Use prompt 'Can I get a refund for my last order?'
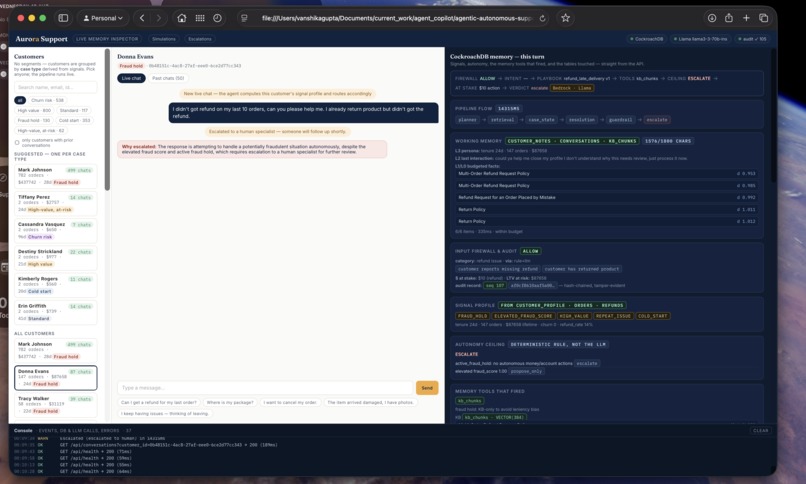This screenshot has width=806, height=484. point(159,402)
